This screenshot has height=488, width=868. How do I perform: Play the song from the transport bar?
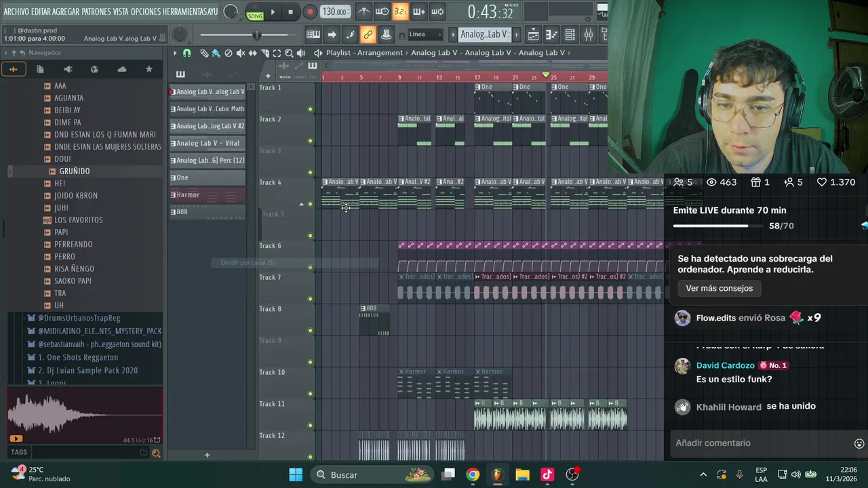[x=273, y=12]
